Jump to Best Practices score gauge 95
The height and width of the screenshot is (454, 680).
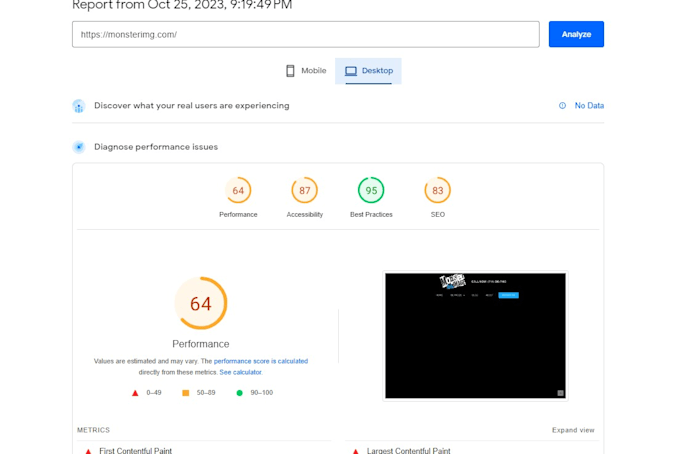[371, 190]
